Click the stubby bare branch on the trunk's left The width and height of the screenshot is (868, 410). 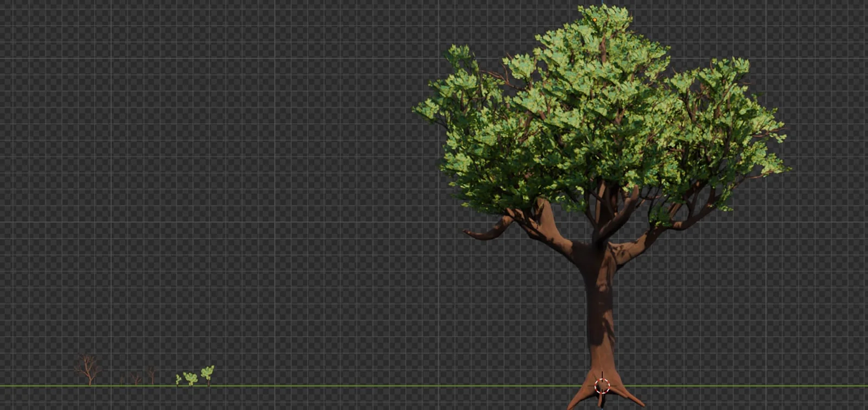pyautogui.click(x=486, y=232)
